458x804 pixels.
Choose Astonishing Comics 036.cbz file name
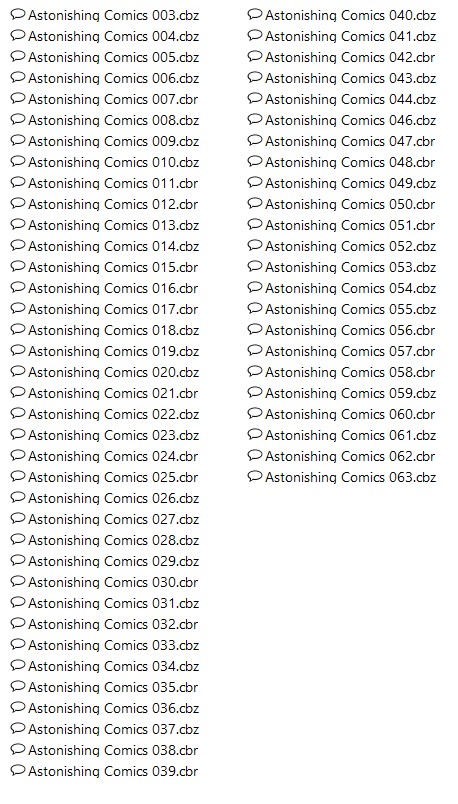coord(113,708)
